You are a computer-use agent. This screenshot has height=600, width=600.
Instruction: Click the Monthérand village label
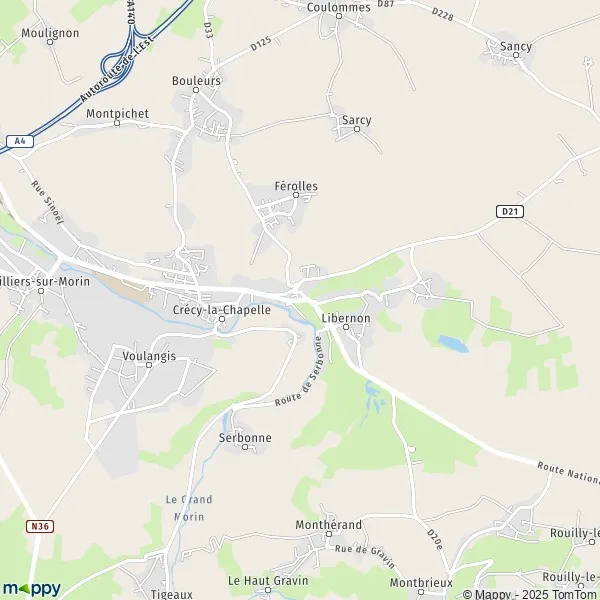(x=328, y=525)
